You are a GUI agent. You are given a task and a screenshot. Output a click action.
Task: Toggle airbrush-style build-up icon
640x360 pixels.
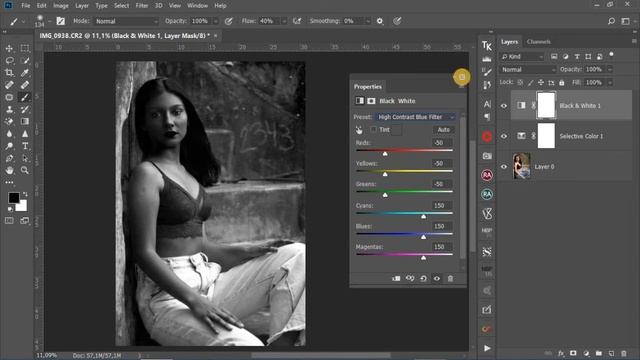coord(297,21)
